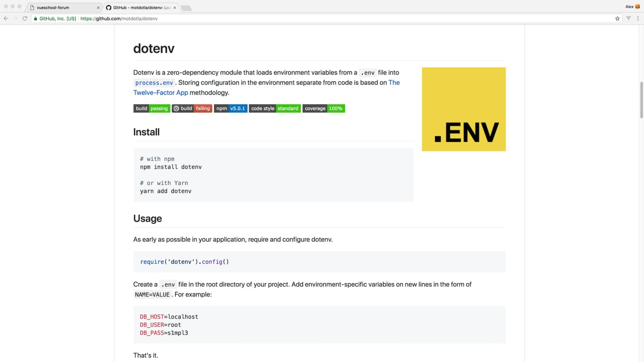Click the page vertical scrollbar thumb

(x=641, y=100)
